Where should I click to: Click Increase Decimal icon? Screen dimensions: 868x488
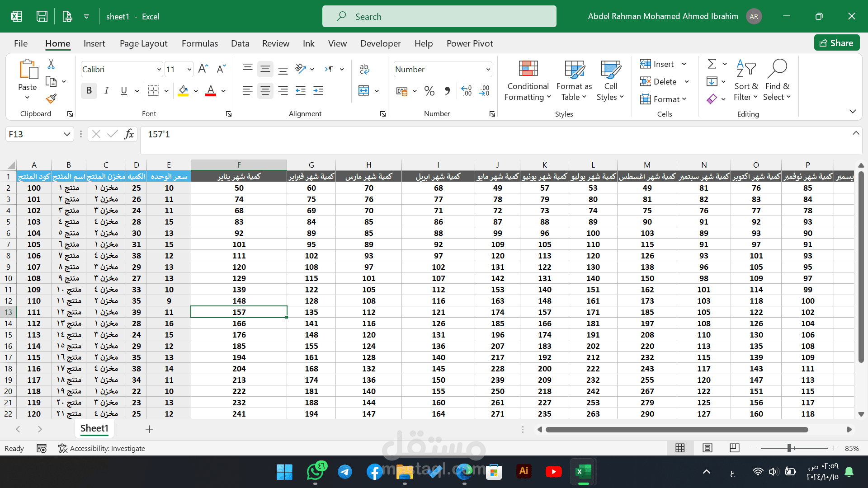click(x=467, y=91)
